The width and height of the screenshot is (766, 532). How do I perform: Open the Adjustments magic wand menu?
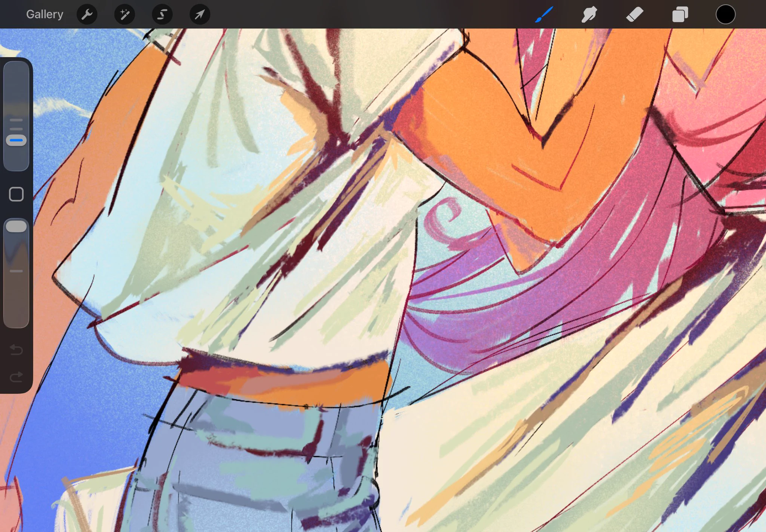coord(125,15)
